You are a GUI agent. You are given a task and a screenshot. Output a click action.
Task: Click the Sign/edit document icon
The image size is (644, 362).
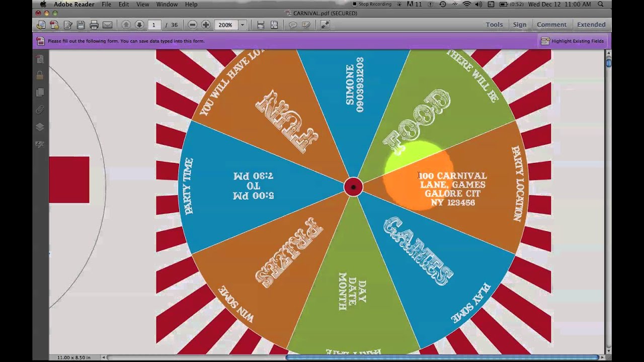click(68, 25)
